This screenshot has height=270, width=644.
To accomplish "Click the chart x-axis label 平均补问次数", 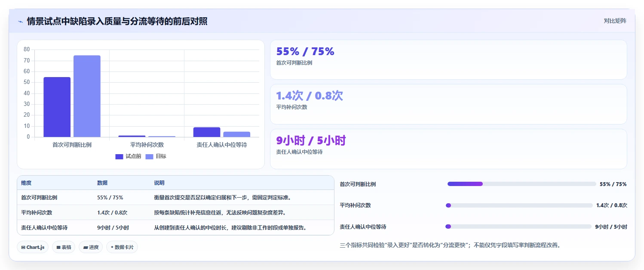I will (147, 145).
